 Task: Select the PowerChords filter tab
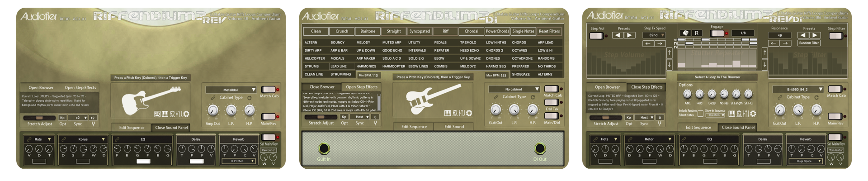coord(497,31)
